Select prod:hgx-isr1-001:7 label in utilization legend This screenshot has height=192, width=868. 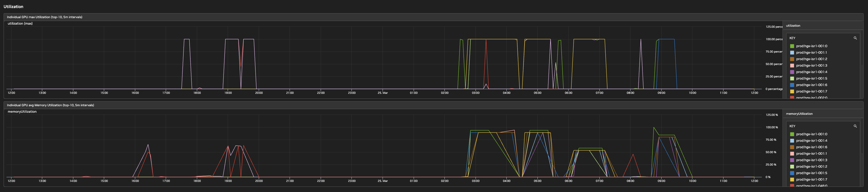click(x=811, y=91)
